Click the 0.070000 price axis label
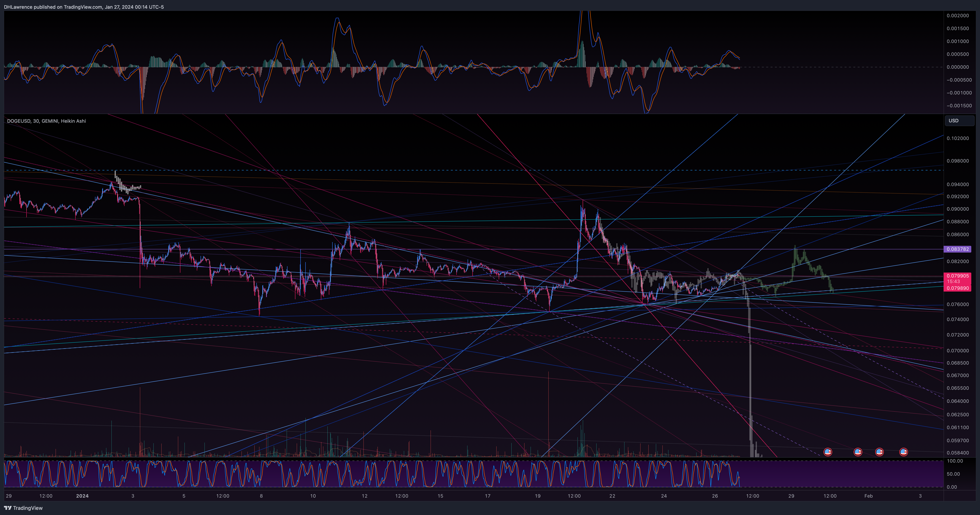Image resolution: width=980 pixels, height=515 pixels. pyautogui.click(x=958, y=351)
